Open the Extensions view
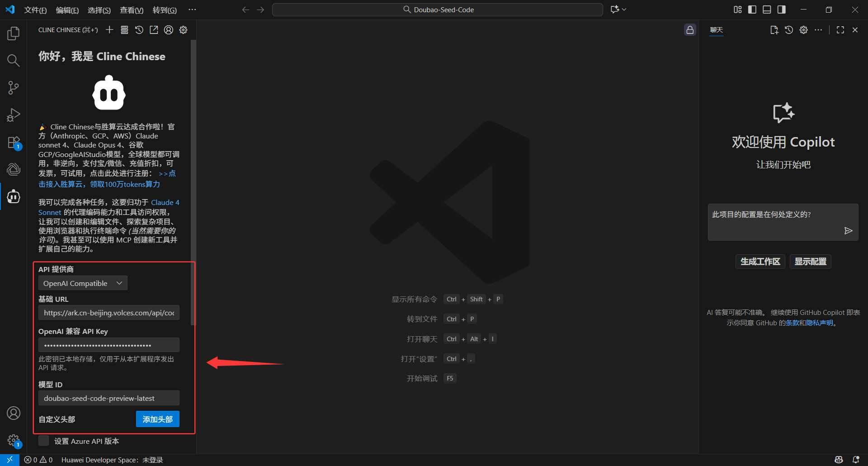Viewport: 868px width, 466px height. pyautogui.click(x=14, y=142)
